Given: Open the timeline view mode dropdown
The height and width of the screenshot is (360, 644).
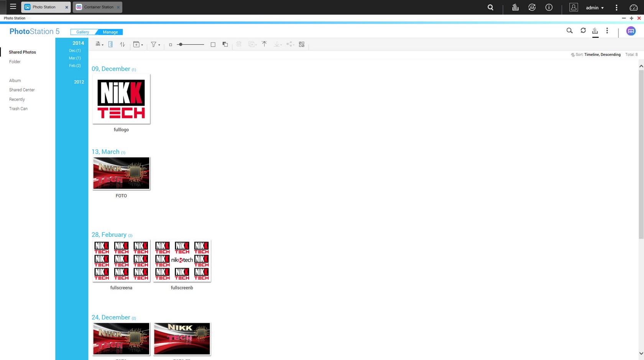Looking at the screenshot, I should click(100, 44).
